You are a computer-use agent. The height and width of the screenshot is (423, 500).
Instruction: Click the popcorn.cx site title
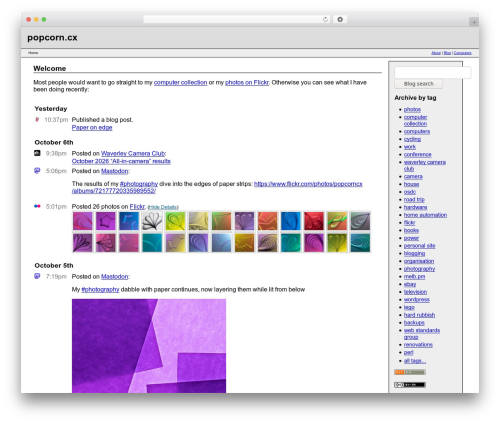(x=52, y=38)
